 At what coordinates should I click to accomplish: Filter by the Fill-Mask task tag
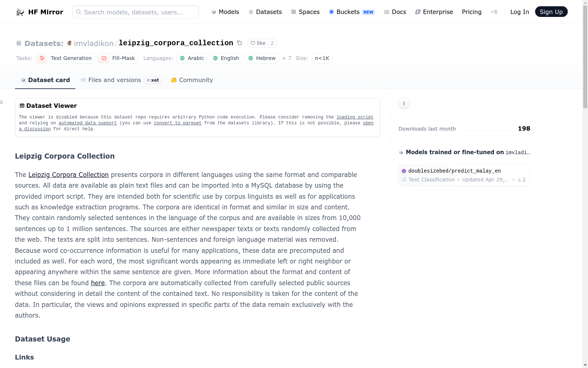[118, 58]
